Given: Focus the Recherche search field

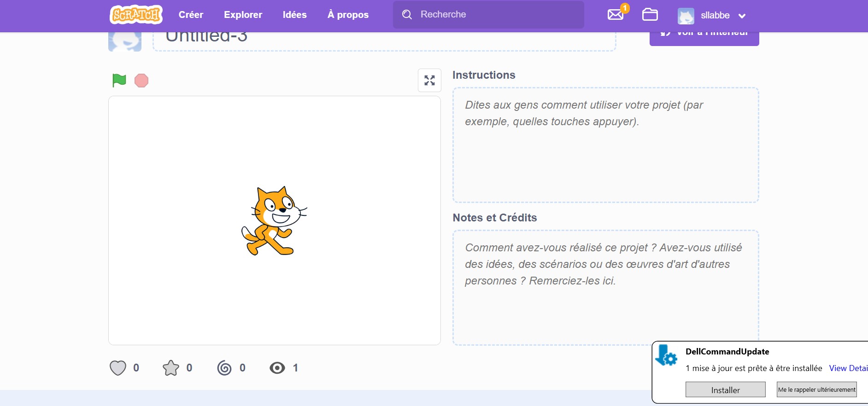Looking at the screenshot, I should 488,15.
